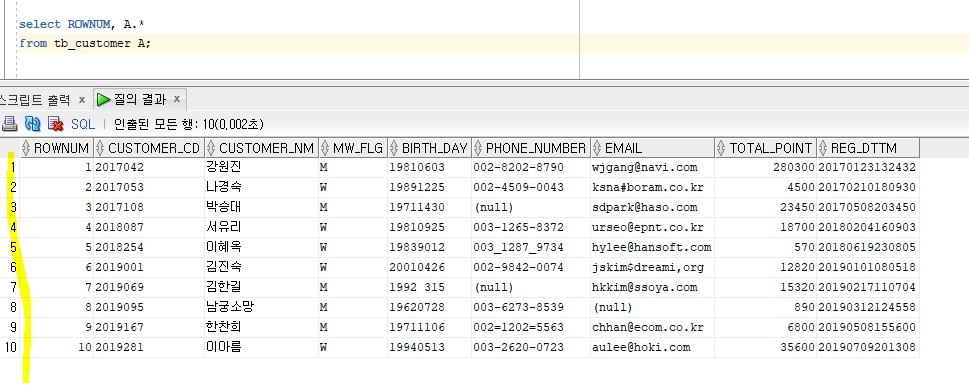The image size is (969, 387).
Task: Click birth day cell 20010426
Action: (x=429, y=267)
